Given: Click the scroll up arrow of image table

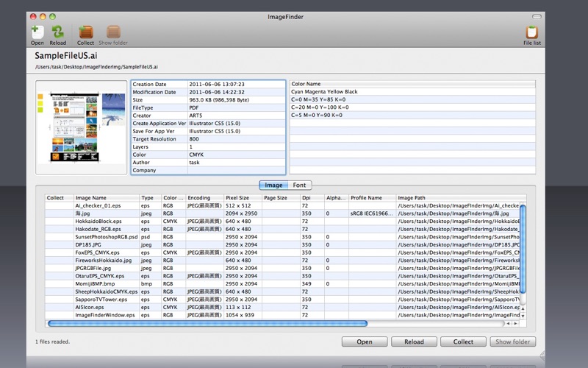Looking at the screenshot, I should (x=523, y=308).
